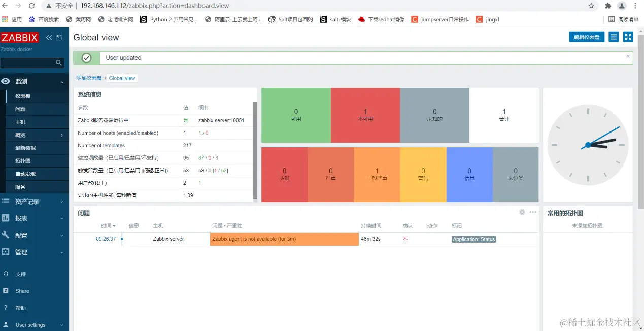Viewport: 644px width, 331px height.
Task: Click the orange 一般严重 severity tile
Action: coord(377,174)
